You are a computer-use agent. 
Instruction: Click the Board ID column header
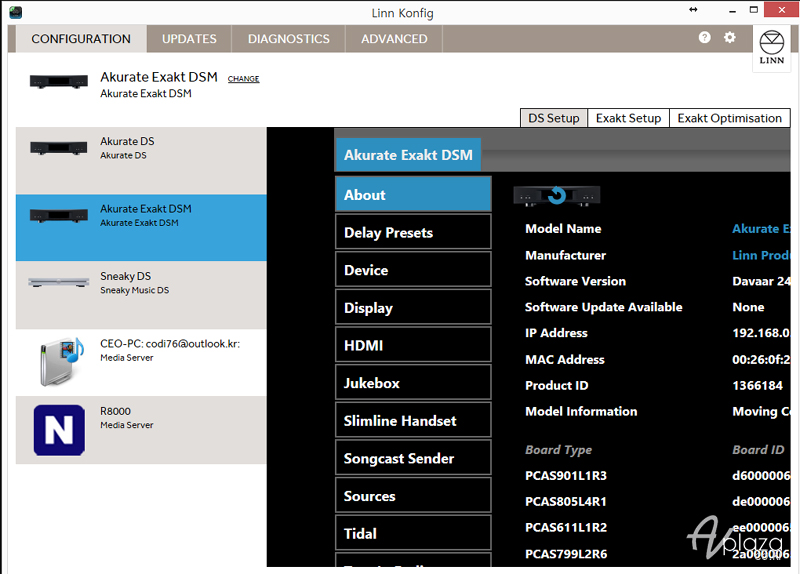(758, 450)
